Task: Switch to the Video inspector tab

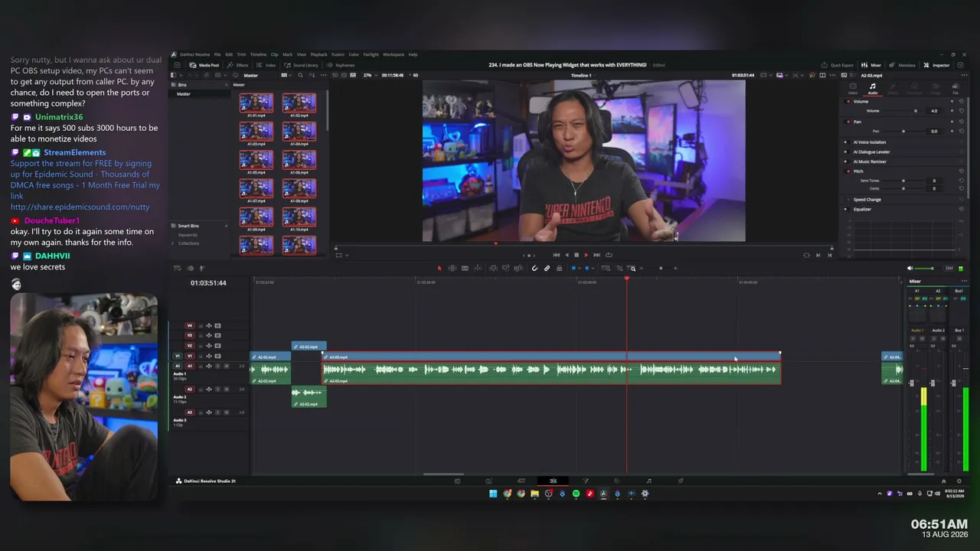Action: 853,89
